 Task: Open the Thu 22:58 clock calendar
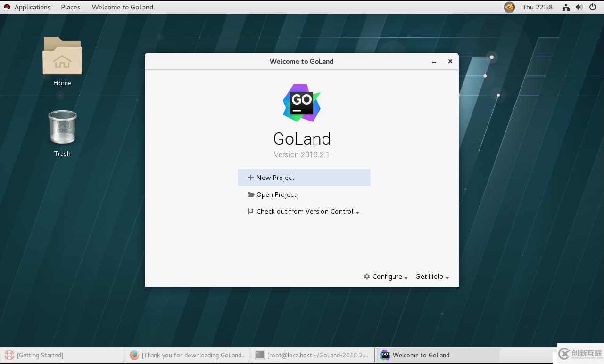[538, 7]
